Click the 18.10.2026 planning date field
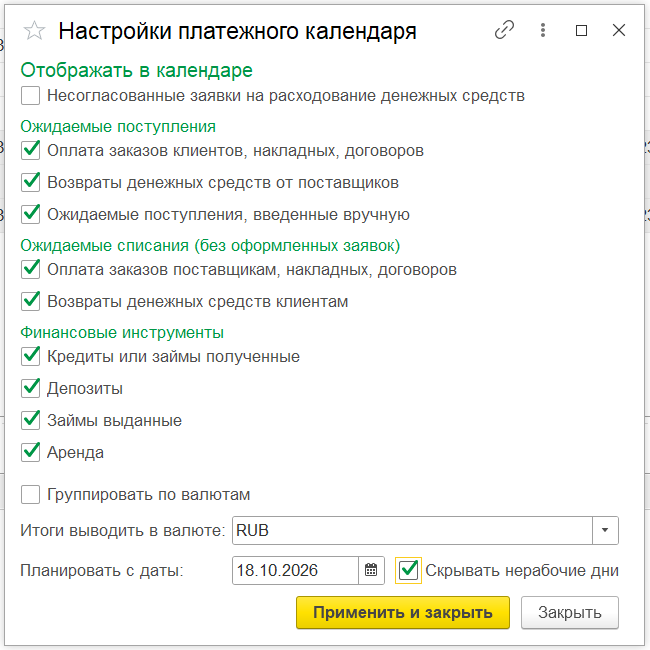650x650 pixels. pos(295,570)
